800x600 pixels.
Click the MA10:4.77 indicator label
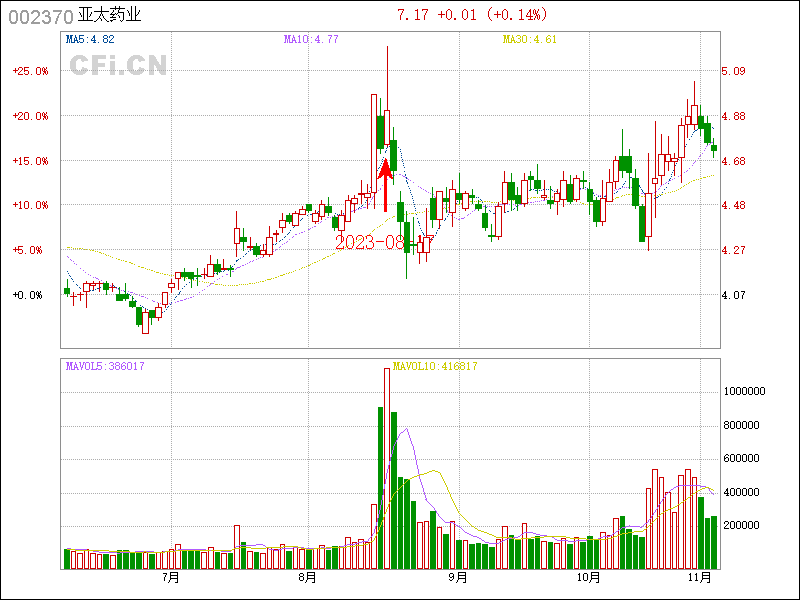coord(311,39)
